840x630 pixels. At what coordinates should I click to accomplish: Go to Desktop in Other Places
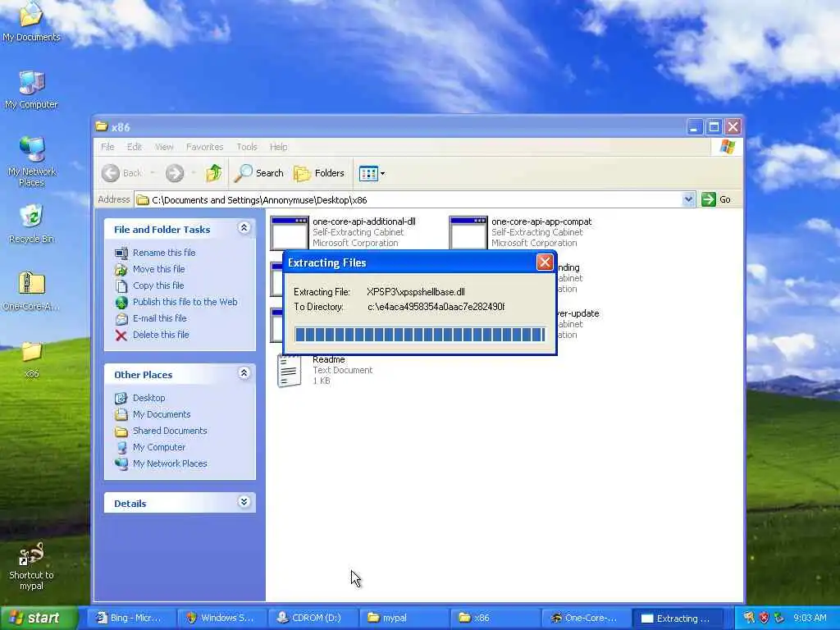pos(148,398)
